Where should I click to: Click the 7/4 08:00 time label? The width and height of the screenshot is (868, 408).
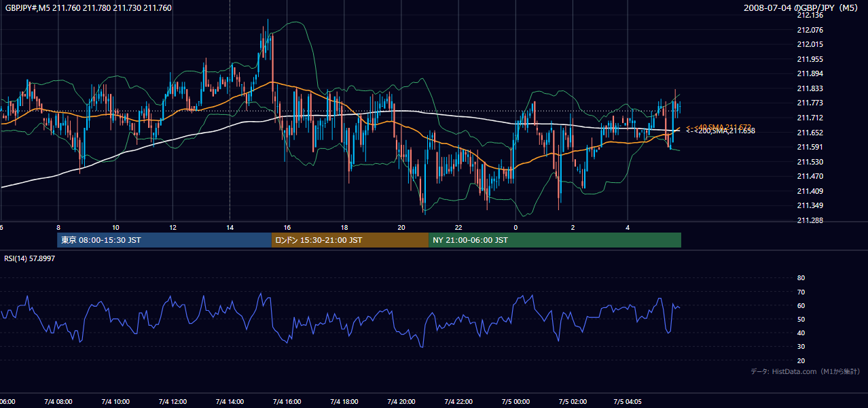pyautogui.click(x=58, y=402)
